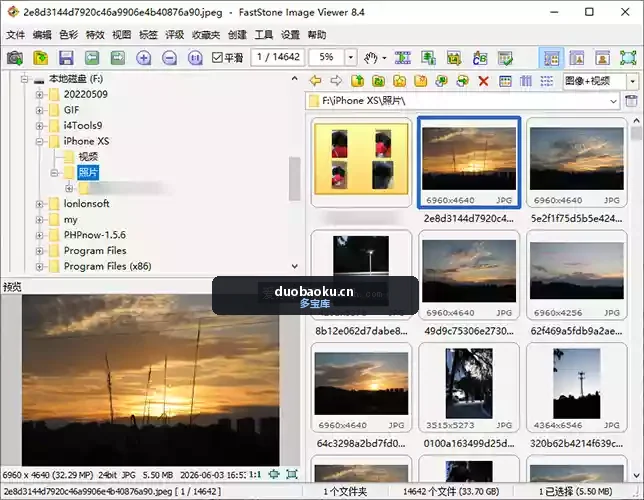Click the Zoom In plus icon
This screenshot has height=500, width=644.
[x=143, y=58]
